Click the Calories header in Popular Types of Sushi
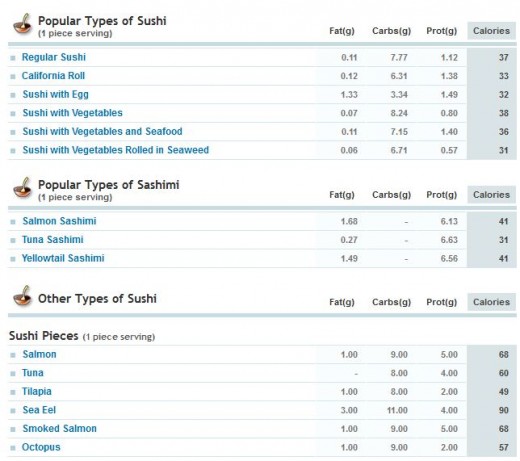The height and width of the screenshot is (461, 520). 491,31
